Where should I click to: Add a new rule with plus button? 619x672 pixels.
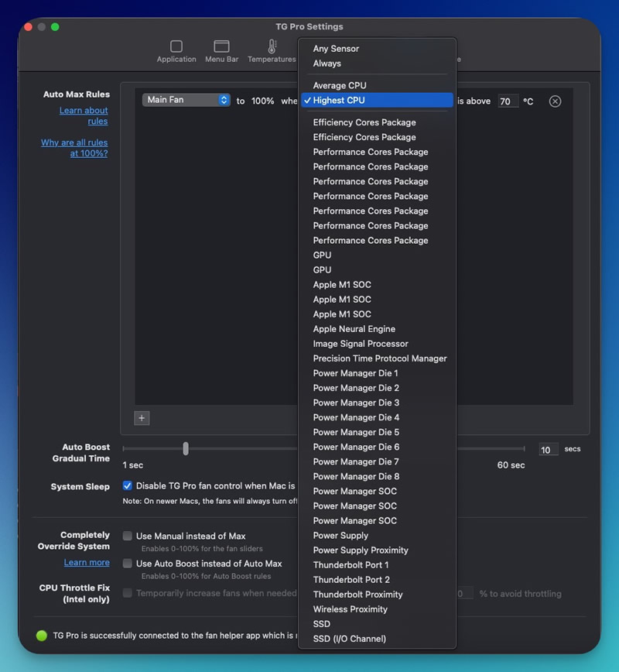pos(142,418)
